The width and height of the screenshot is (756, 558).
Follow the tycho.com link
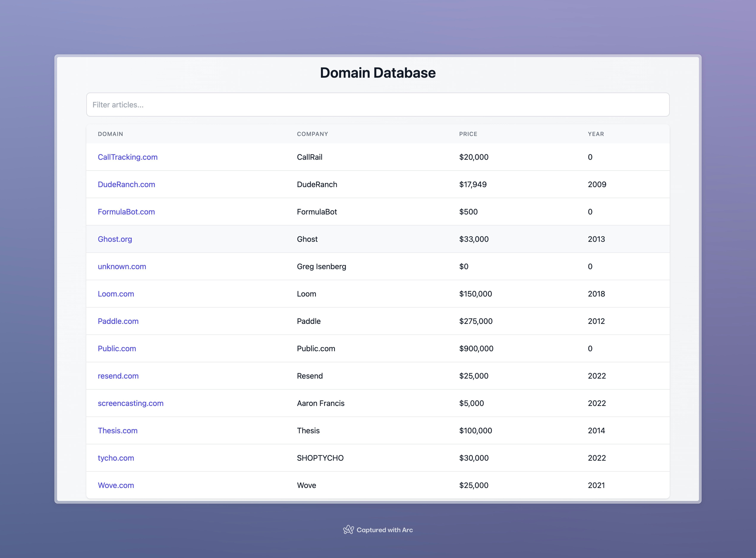116,458
